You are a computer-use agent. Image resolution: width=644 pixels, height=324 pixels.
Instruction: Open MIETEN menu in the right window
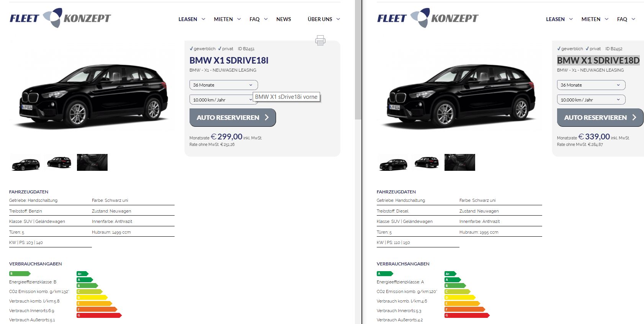tap(591, 19)
